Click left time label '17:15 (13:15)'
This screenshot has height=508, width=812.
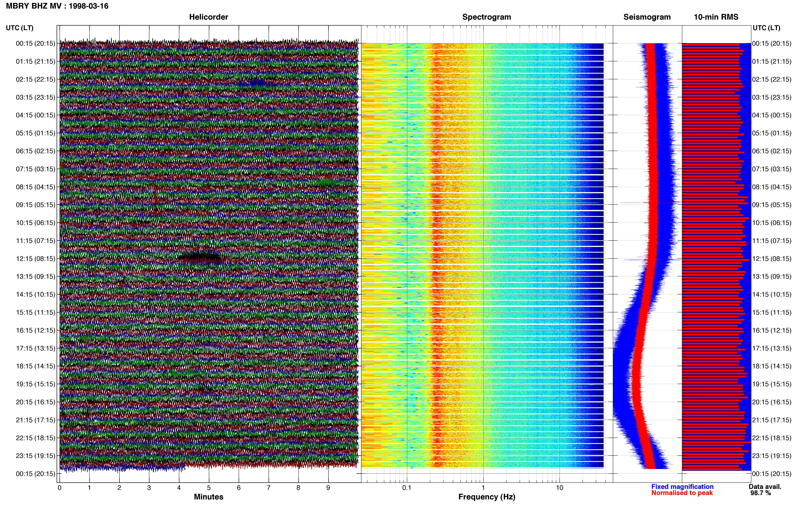[x=35, y=348]
